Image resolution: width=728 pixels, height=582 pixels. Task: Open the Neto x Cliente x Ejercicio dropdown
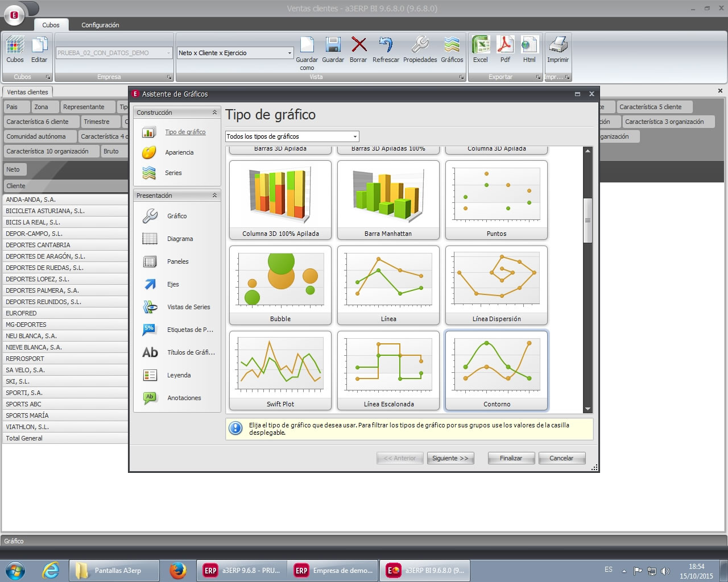click(x=289, y=53)
